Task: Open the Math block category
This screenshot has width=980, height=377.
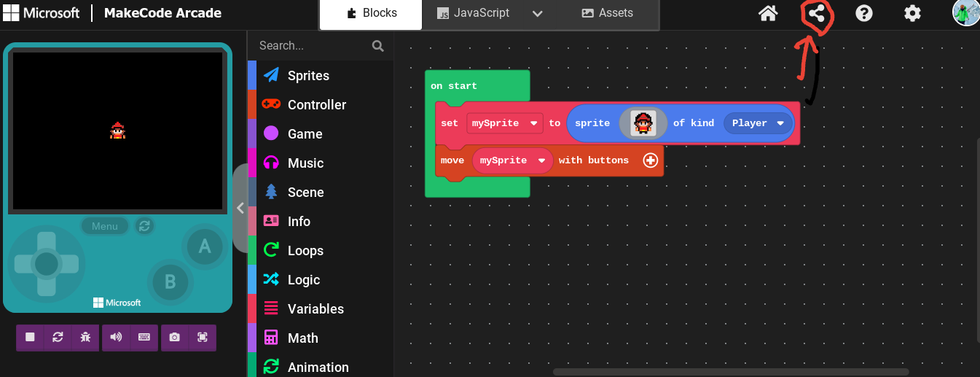Action: pyautogui.click(x=321, y=338)
